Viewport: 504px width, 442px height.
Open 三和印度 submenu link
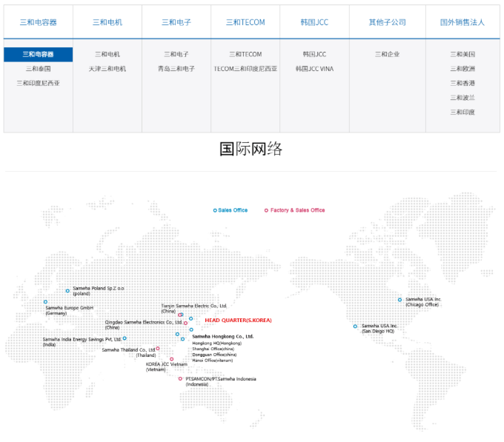point(462,112)
